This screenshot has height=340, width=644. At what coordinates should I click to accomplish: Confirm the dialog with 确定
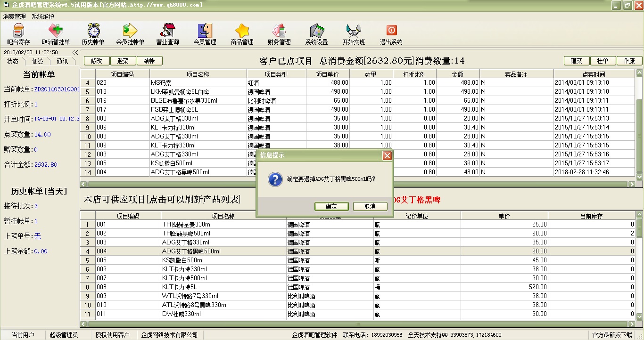(331, 206)
